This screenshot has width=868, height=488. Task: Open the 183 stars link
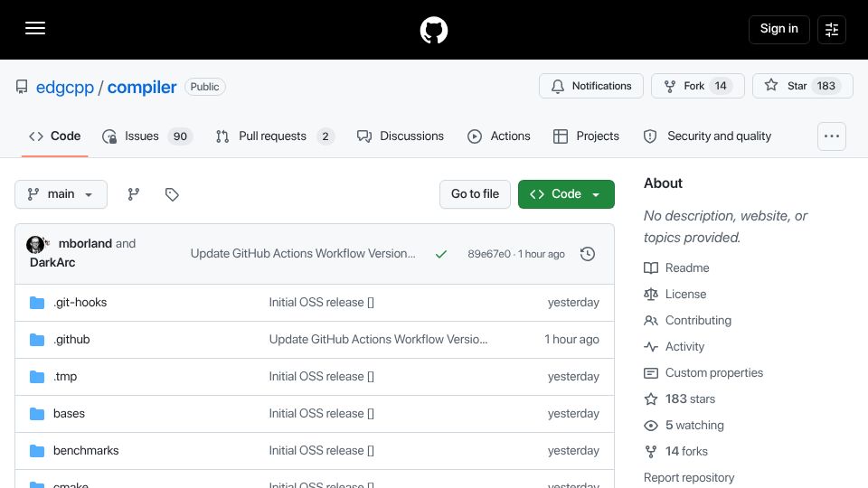680,399
